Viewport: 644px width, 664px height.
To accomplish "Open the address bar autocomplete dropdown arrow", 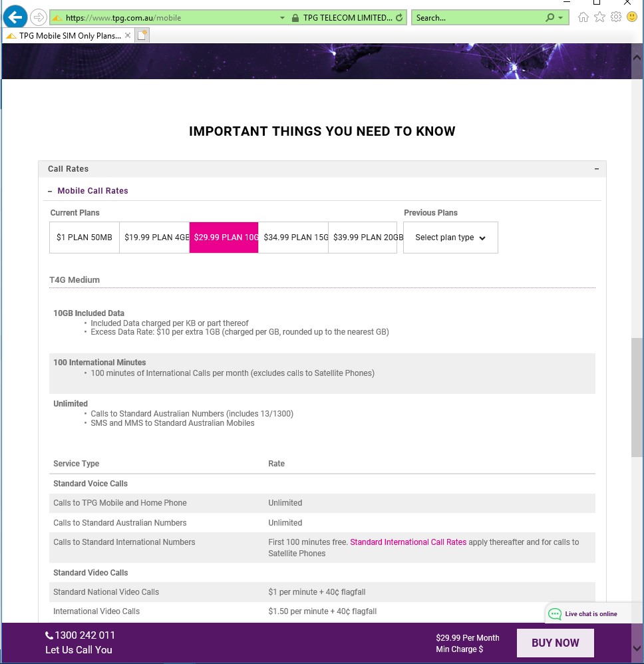I will (x=282, y=18).
